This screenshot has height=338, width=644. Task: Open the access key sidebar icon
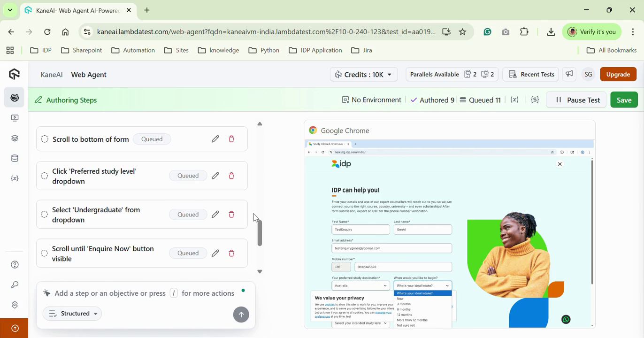point(15,285)
